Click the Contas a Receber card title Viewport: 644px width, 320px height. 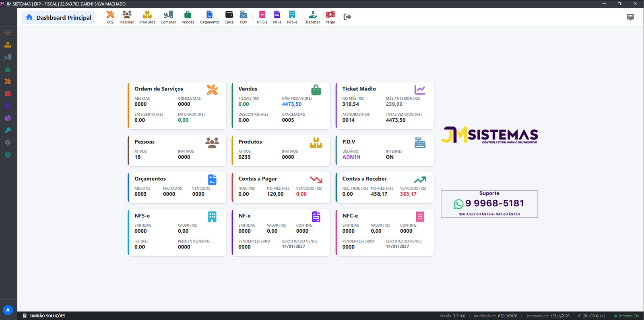pyautogui.click(x=364, y=179)
